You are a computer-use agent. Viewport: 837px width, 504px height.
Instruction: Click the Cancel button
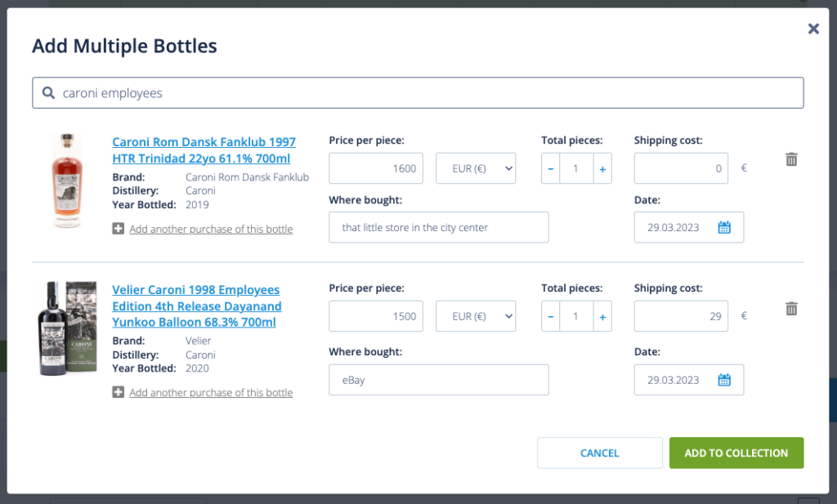[600, 453]
